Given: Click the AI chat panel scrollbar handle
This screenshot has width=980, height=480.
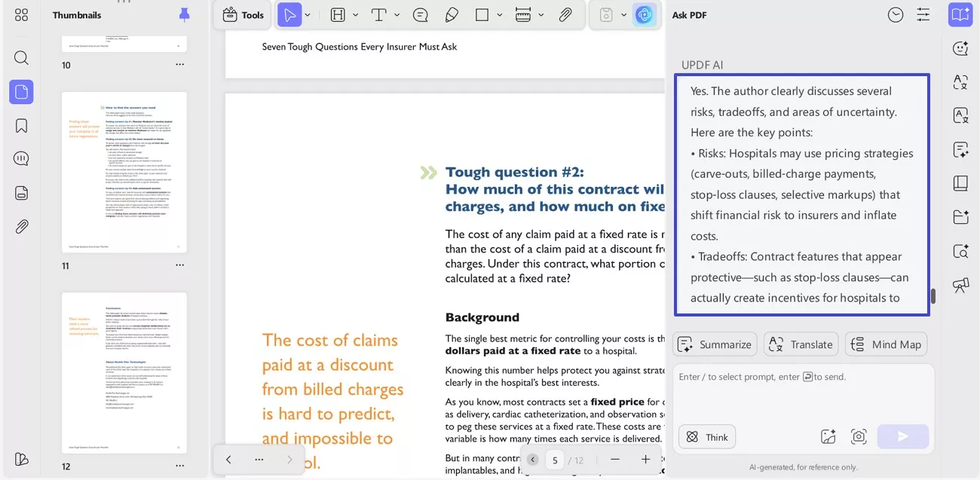Looking at the screenshot, I should [x=933, y=296].
